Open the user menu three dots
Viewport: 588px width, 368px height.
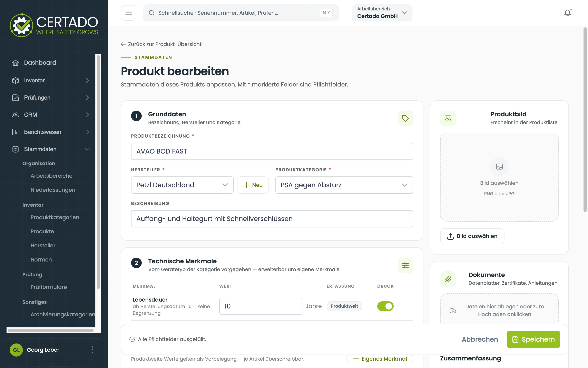coord(92,350)
